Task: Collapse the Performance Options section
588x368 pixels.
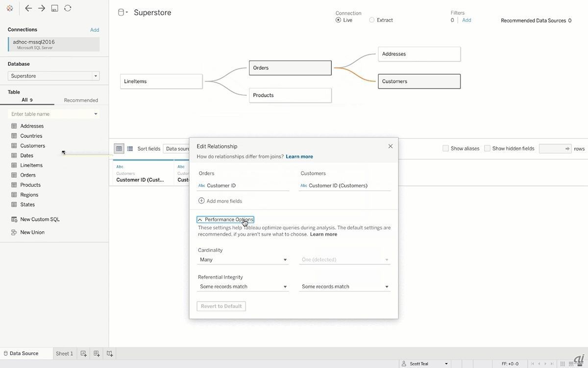Action: click(225, 219)
